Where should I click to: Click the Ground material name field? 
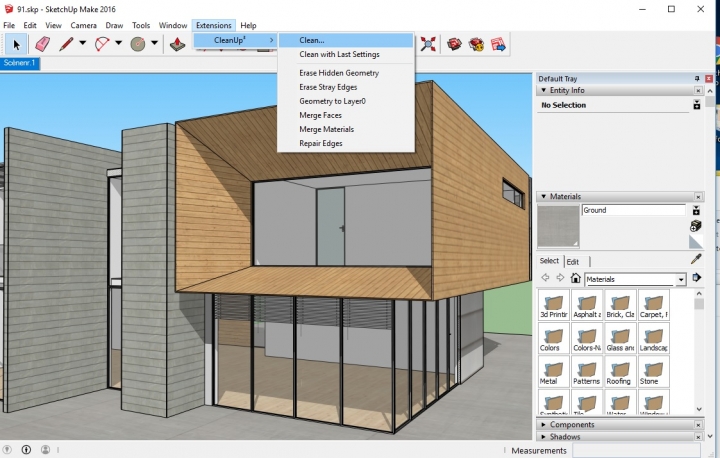point(634,210)
